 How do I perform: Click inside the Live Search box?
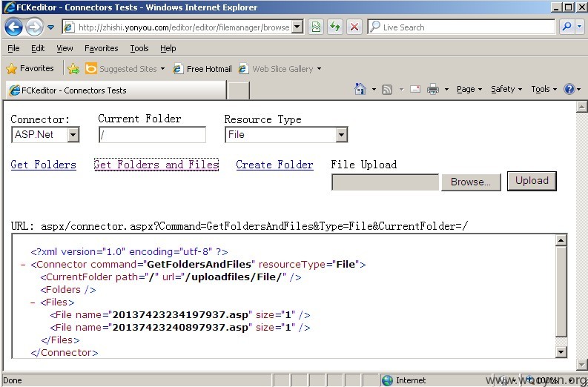click(x=461, y=27)
